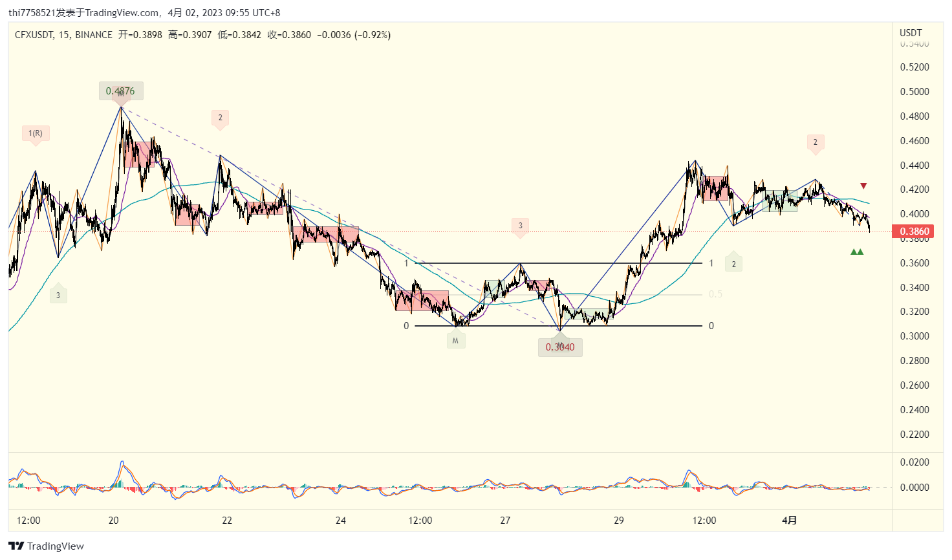Click the 0.5000 price axis label
Viewport: 952px width, 560px height.
point(914,92)
